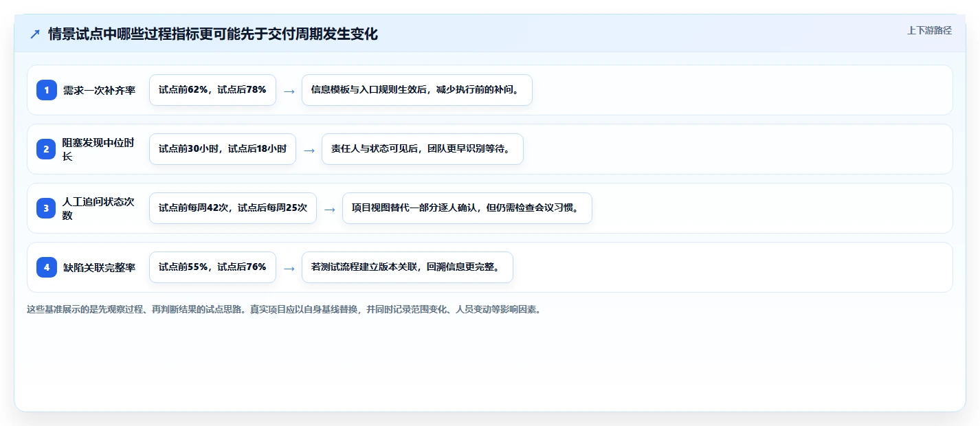Click the 上下游路径 label in header

click(x=929, y=30)
